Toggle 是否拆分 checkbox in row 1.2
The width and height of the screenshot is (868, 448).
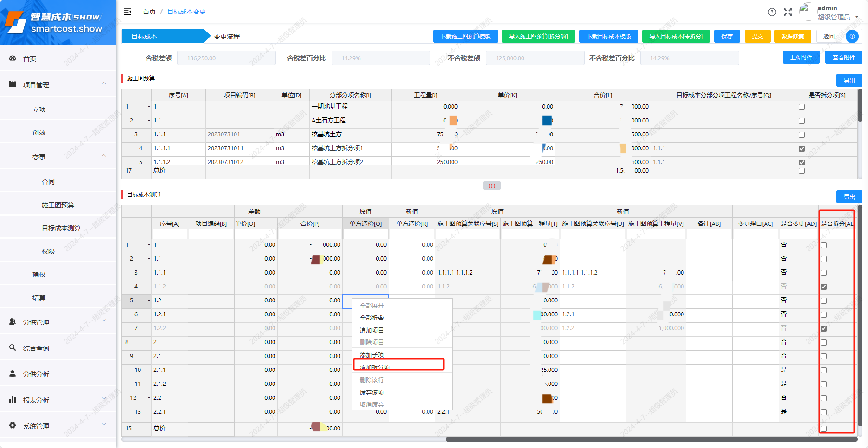tap(823, 301)
